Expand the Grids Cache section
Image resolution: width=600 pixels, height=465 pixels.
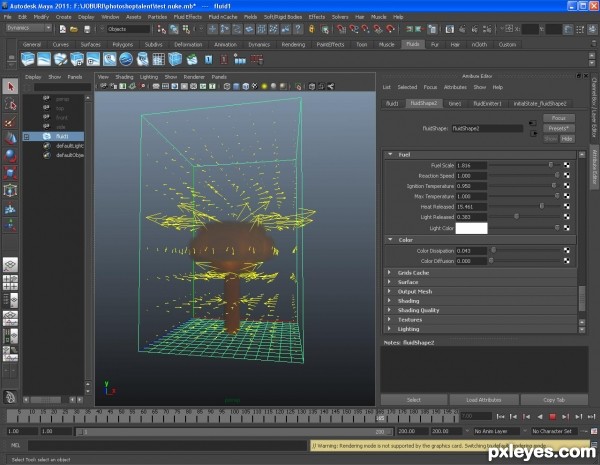[390, 272]
